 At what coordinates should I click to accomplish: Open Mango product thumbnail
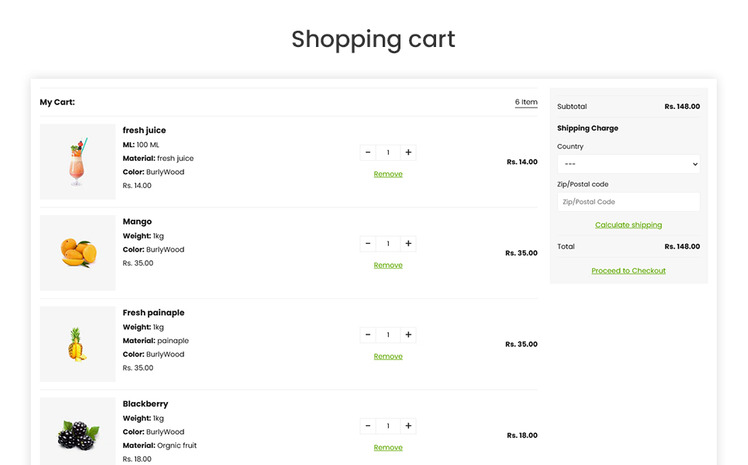pyautogui.click(x=78, y=253)
